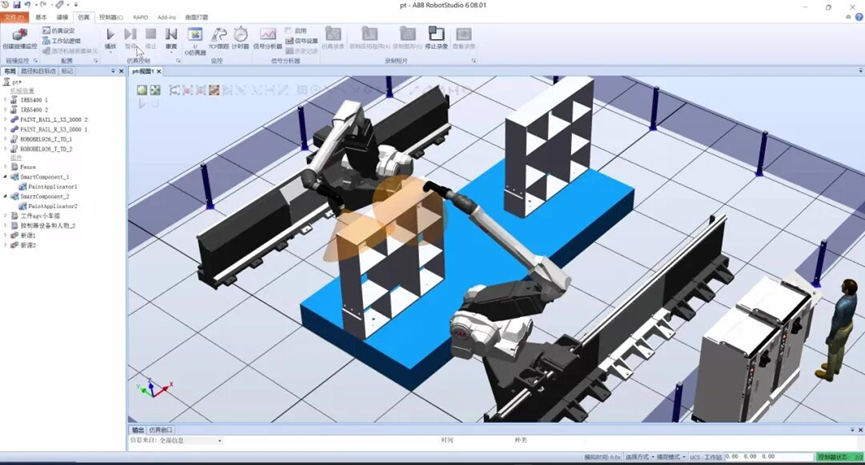
Task: Click the Create Collision Set (创建碰撞监控) icon
Action: 19,35
